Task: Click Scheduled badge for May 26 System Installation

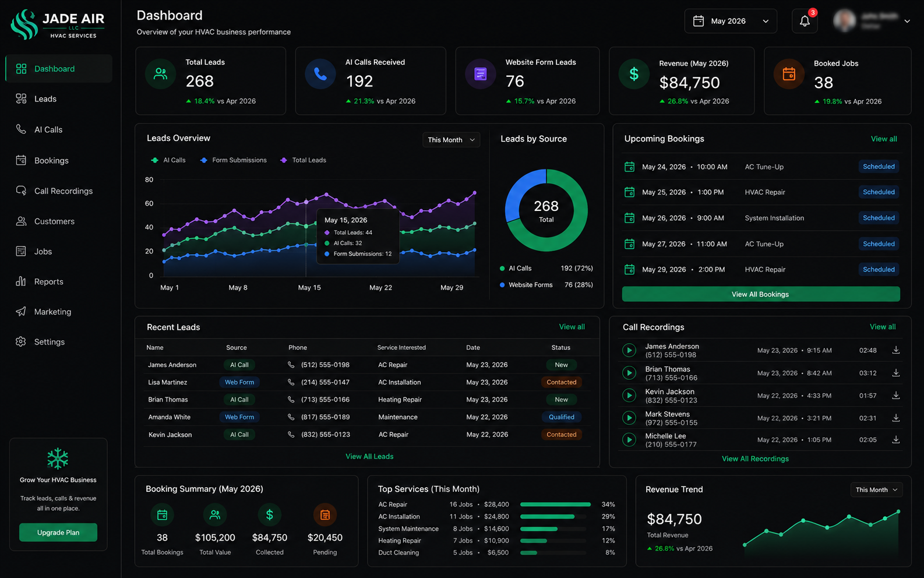Action: coord(879,218)
